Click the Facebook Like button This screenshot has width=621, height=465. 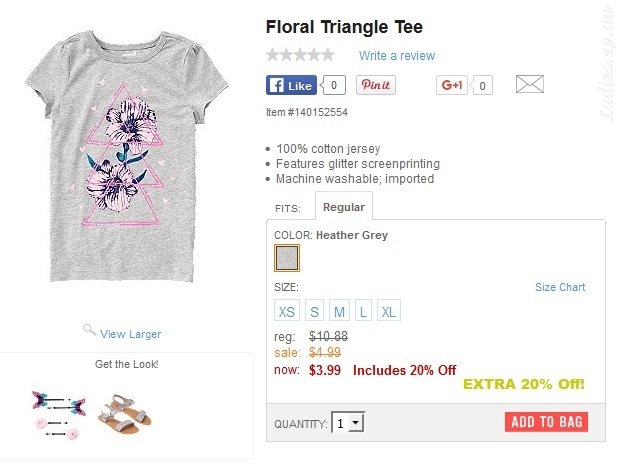(291, 85)
